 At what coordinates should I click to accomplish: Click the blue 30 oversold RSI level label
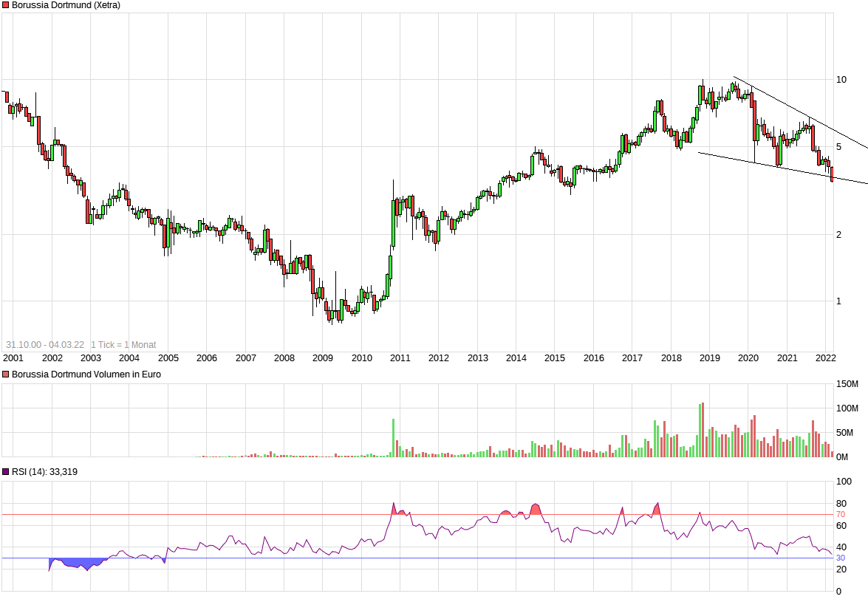[x=840, y=558]
